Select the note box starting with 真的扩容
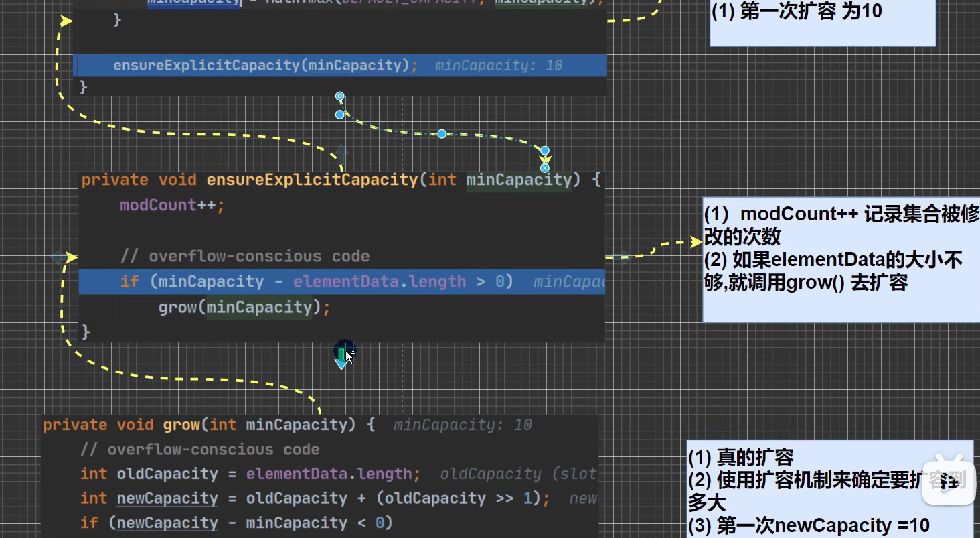Image resolution: width=980 pixels, height=538 pixels. (830, 489)
